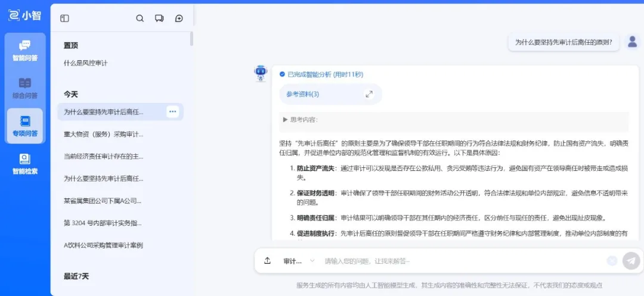Image resolution: width=644 pixels, height=296 pixels.
Task: Open the A饮料公司采购管理审计案例 conversation
Action: pos(103,245)
